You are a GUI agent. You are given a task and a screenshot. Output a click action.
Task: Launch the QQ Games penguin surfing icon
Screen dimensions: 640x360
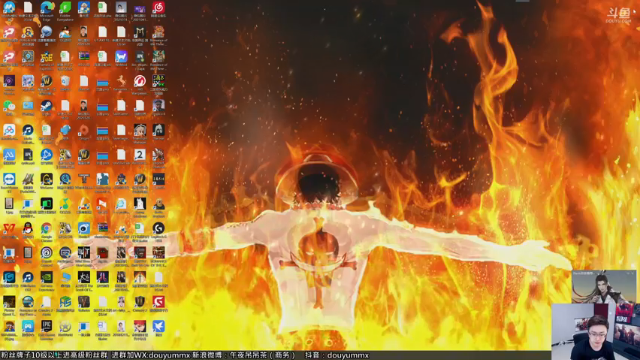point(65,33)
